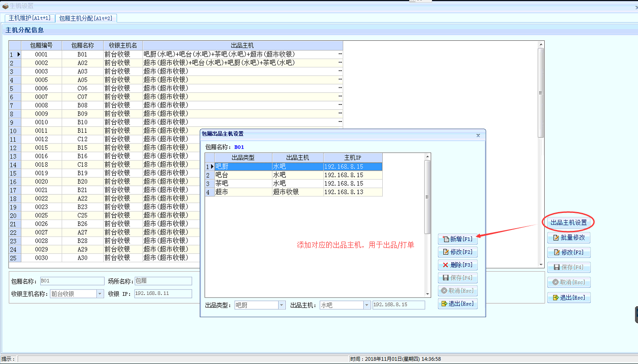Click the main window's 取消[Esc] button
This screenshot has width=638, height=364.
568,282
